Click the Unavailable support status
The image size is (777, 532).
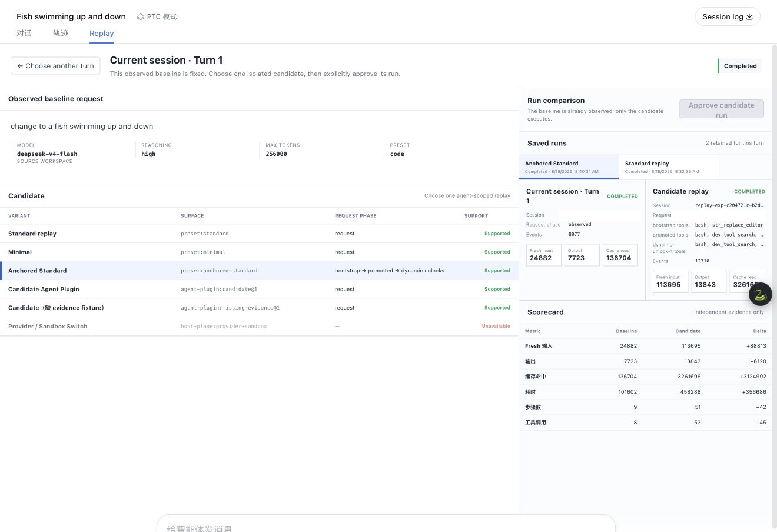pyautogui.click(x=496, y=326)
